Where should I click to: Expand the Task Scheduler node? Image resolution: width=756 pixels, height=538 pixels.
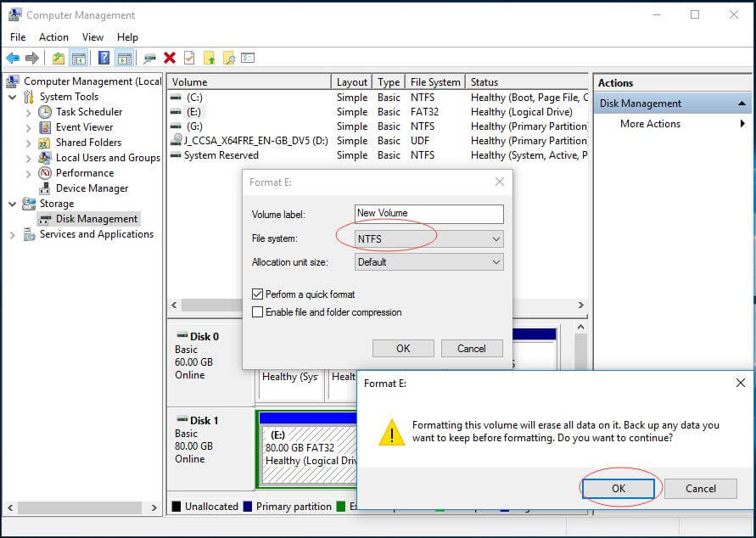pos(29,113)
